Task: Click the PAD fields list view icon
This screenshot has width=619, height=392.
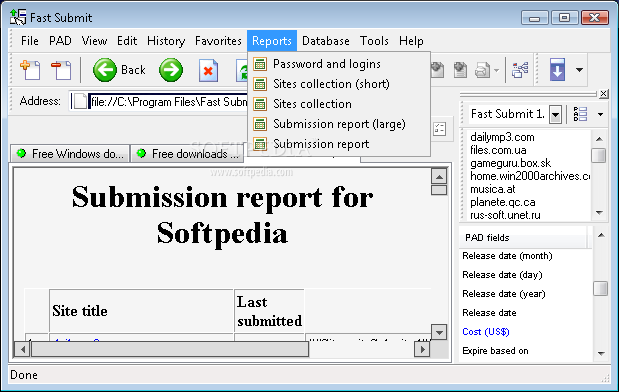Action: pos(580,114)
